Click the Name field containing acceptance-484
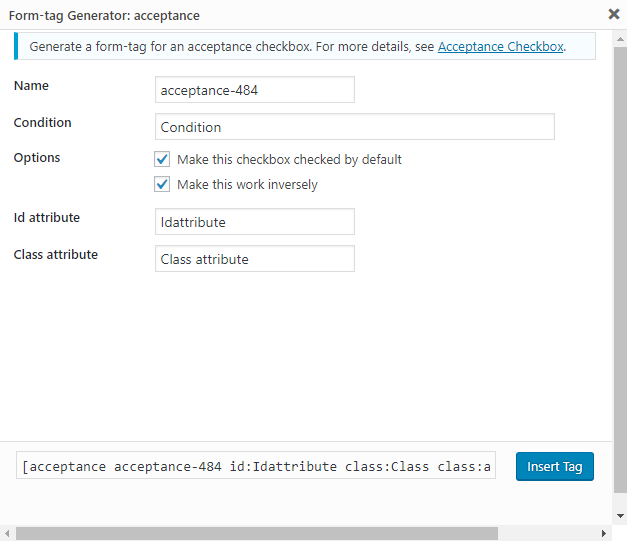Screen dimensions: 627x541 tap(255, 90)
